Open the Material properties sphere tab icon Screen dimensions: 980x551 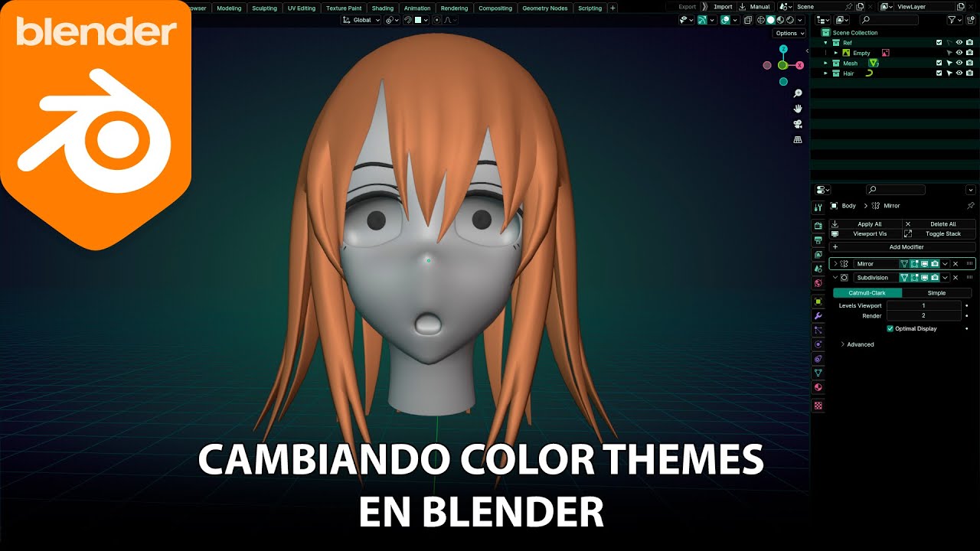(x=818, y=387)
